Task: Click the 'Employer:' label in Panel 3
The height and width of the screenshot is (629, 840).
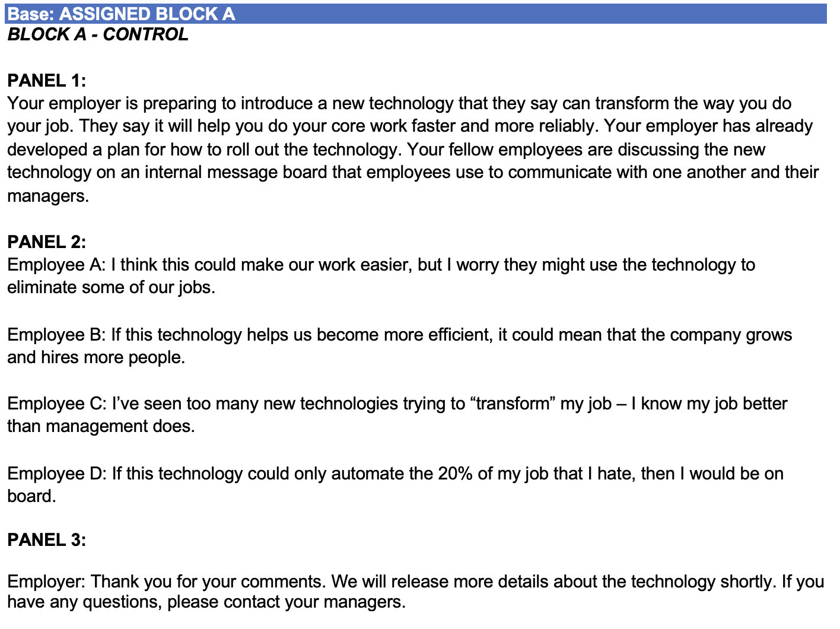Action: 47,582
